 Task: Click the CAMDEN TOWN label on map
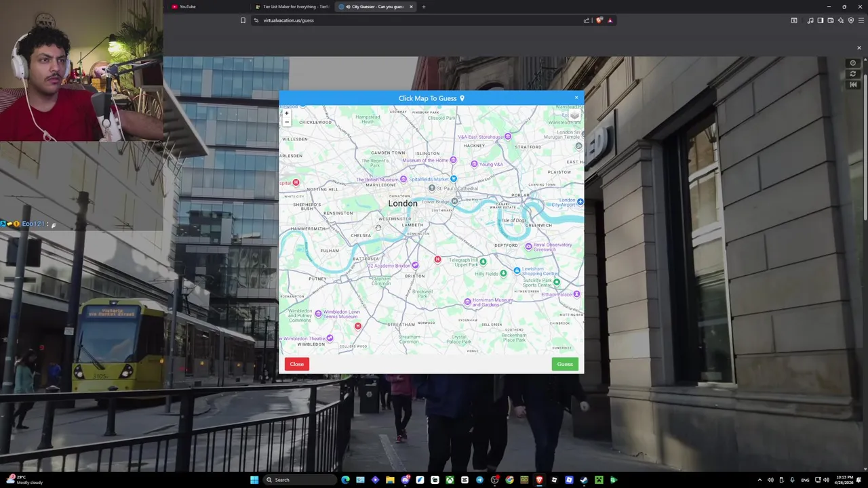pos(388,152)
